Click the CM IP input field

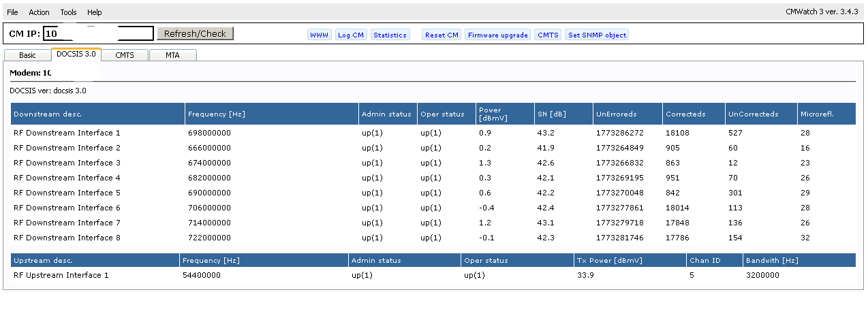tap(99, 33)
